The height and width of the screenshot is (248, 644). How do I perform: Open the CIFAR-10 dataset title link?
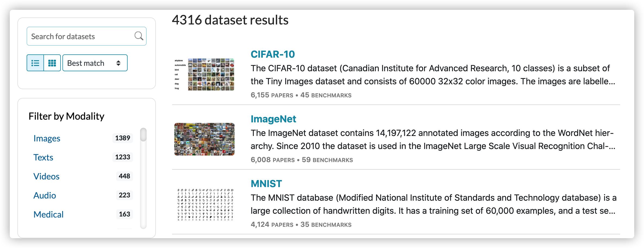(273, 54)
